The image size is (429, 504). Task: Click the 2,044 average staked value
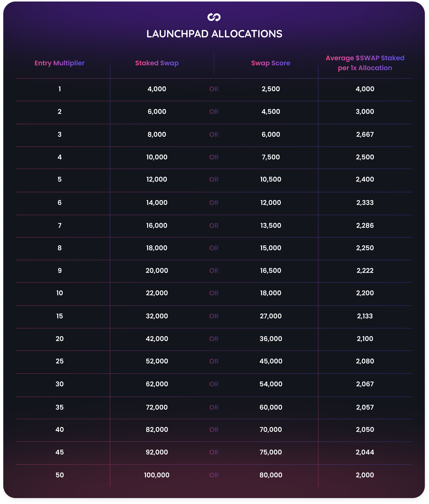point(365,452)
